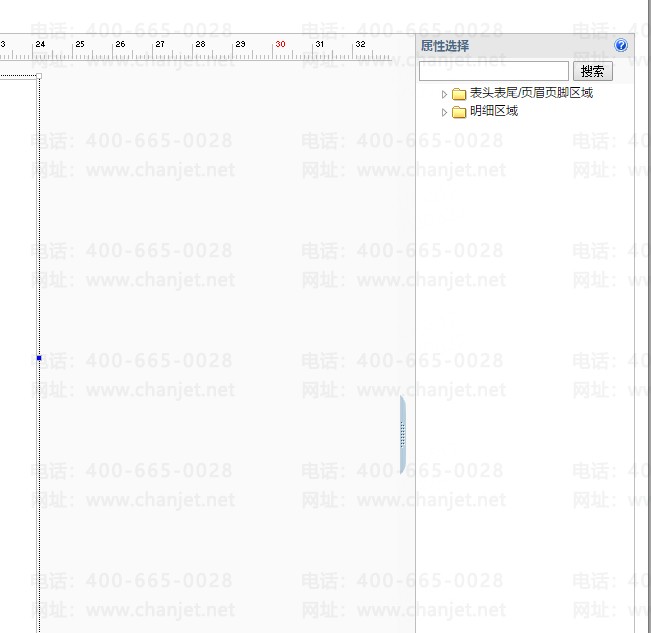The height and width of the screenshot is (633, 651).
Task: Click the 搜索 button
Action: [592, 71]
